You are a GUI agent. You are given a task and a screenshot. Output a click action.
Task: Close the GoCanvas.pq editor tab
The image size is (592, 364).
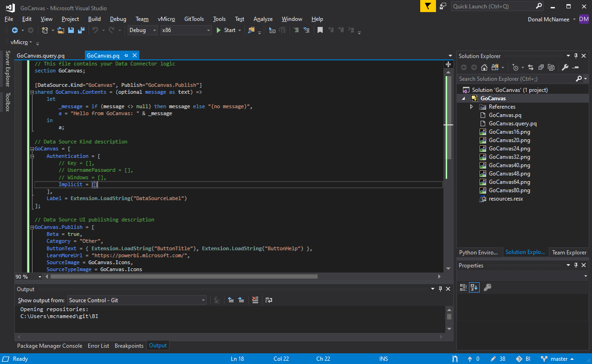point(134,56)
